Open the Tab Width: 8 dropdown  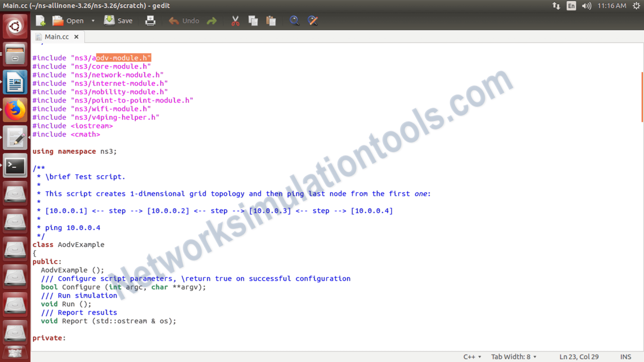click(x=513, y=357)
